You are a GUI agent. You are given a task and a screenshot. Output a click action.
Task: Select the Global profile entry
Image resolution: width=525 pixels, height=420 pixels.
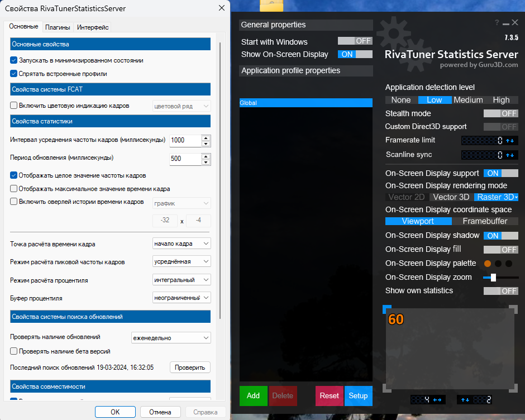[306, 103]
